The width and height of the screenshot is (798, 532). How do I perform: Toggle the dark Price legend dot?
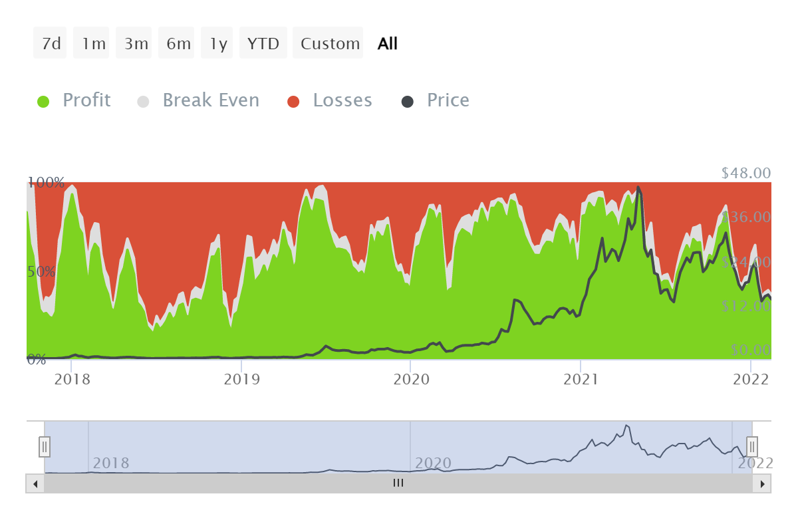click(408, 101)
